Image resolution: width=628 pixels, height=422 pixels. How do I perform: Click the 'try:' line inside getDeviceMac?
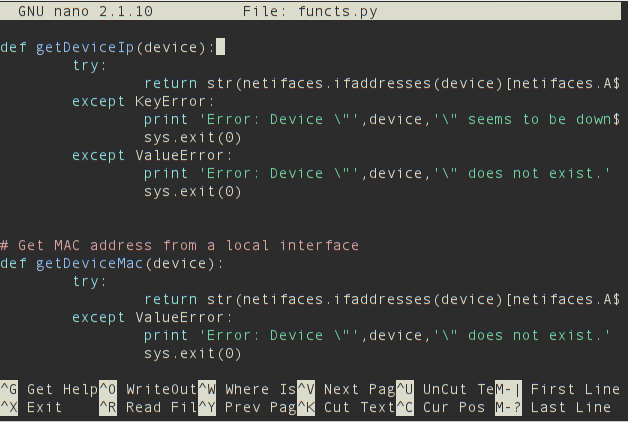pos(90,281)
